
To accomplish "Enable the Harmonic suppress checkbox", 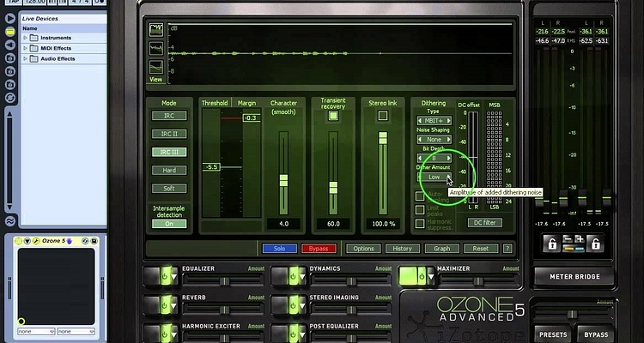I will [420, 224].
